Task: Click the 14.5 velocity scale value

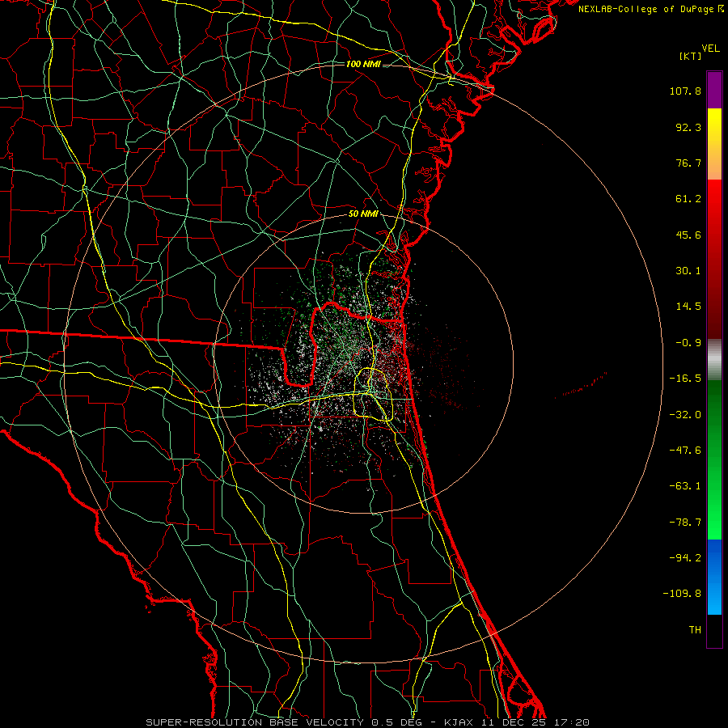Action: (x=688, y=307)
